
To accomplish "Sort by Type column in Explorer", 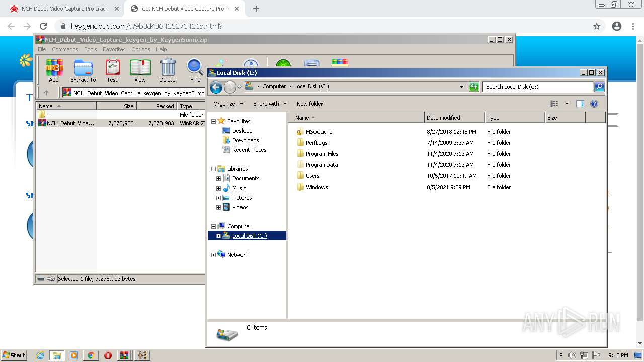I will point(515,118).
